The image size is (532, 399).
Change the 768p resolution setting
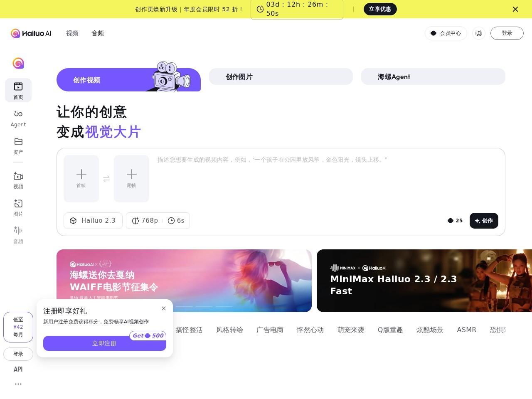[145, 221]
